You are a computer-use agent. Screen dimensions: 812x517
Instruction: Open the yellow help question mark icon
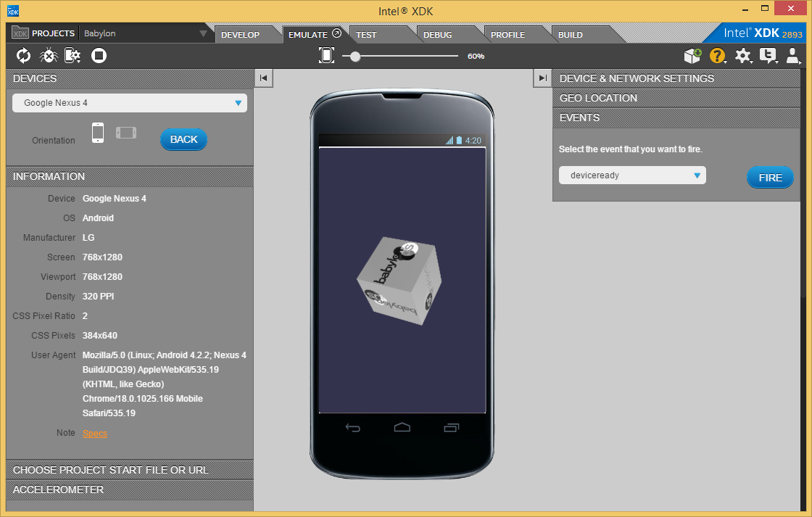(717, 55)
